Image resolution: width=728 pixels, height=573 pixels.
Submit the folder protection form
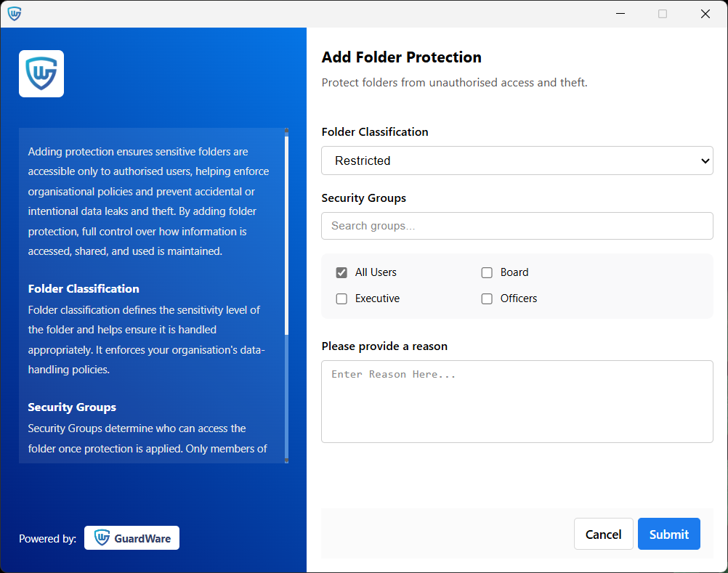(x=668, y=534)
